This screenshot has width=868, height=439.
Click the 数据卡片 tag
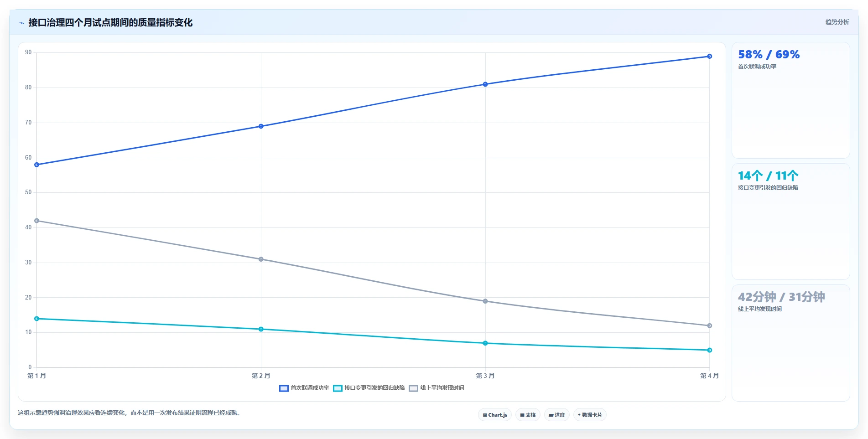click(x=590, y=415)
